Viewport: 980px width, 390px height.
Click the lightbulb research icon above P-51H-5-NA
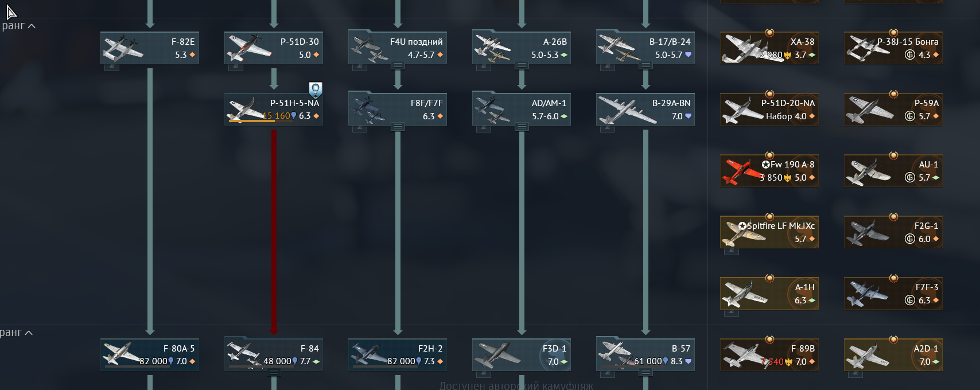(315, 89)
